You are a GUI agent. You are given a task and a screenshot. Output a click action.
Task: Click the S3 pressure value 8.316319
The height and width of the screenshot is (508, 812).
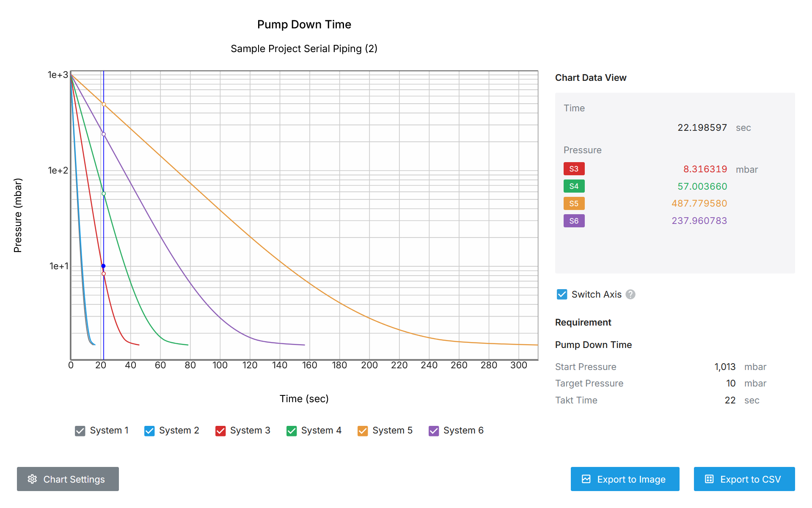(x=705, y=169)
